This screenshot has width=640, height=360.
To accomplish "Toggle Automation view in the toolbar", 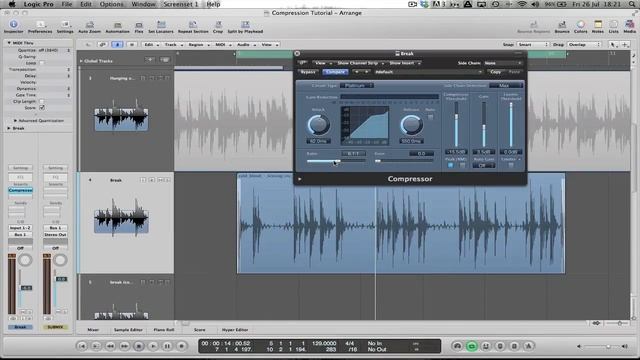I will (118, 27).
